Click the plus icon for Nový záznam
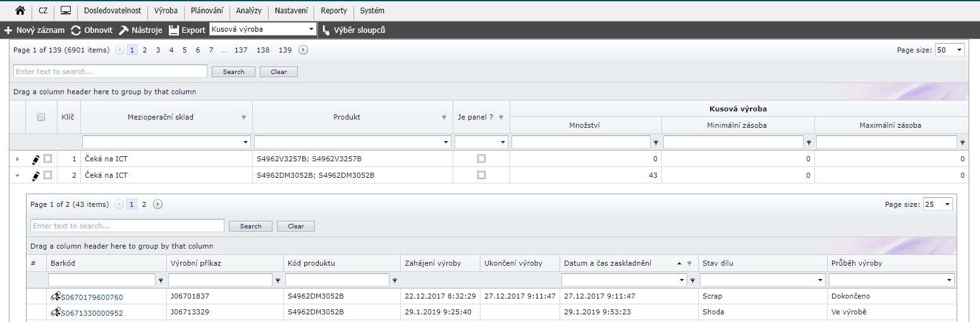980x322 pixels. pos(8,30)
